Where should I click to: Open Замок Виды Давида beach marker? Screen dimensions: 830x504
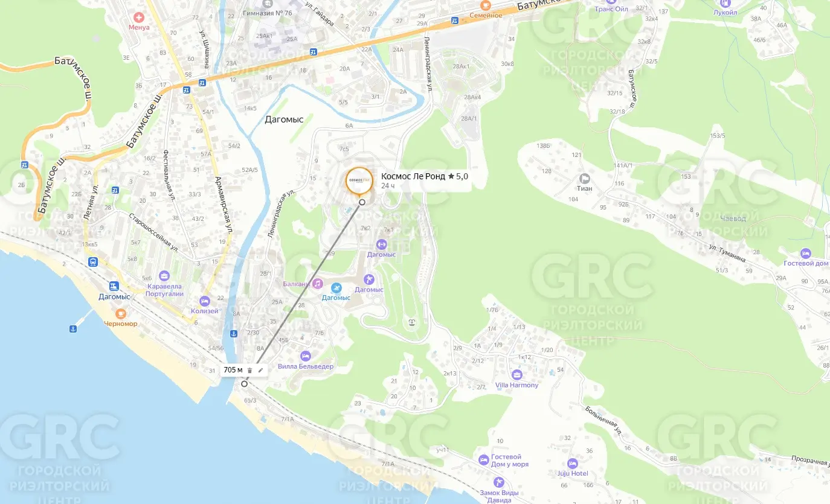click(x=498, y=481)
